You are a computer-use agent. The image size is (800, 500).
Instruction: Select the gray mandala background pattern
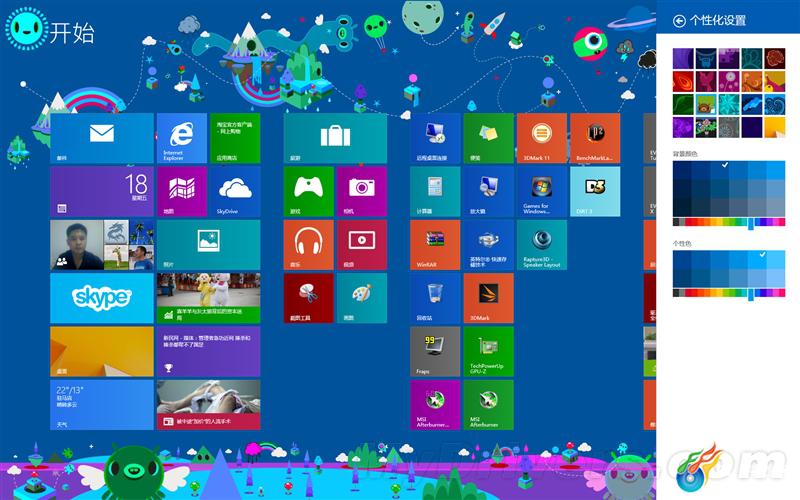coord(729,128)
